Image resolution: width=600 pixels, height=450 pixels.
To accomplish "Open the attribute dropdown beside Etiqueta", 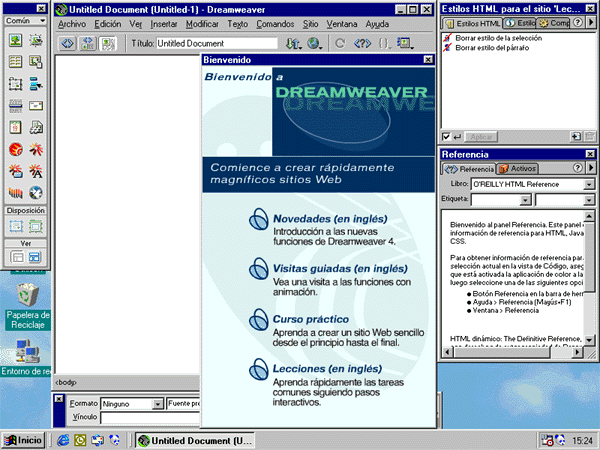I will (x=589, y=200).
